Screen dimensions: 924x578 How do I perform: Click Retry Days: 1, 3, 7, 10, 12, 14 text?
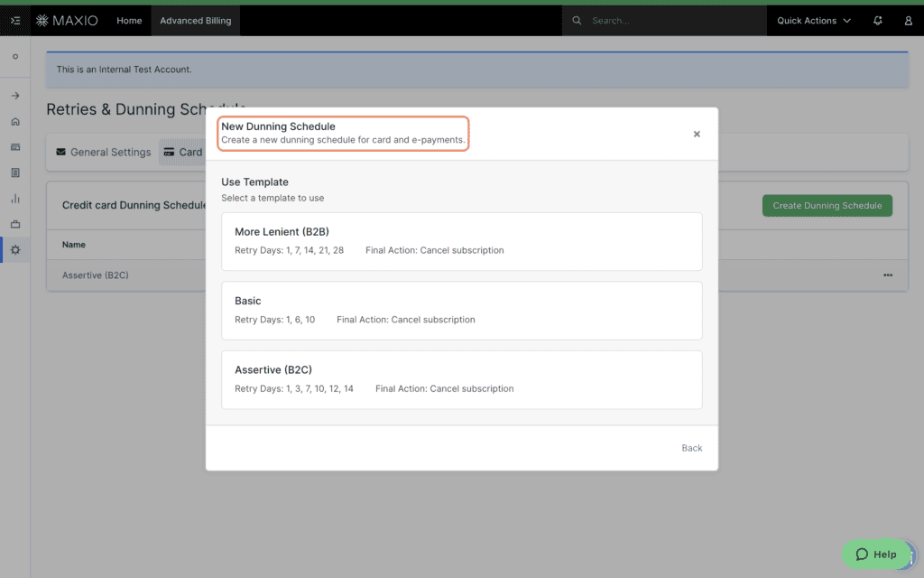pos(294,388)
